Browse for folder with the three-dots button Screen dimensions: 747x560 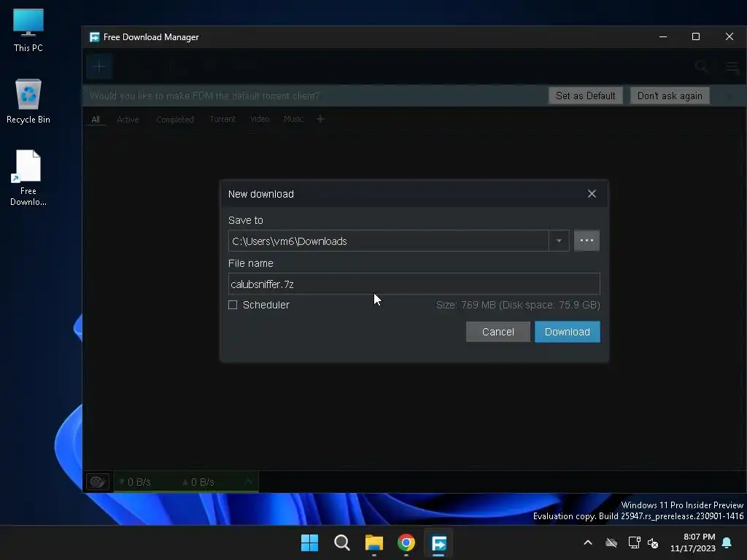click(587, 241)
